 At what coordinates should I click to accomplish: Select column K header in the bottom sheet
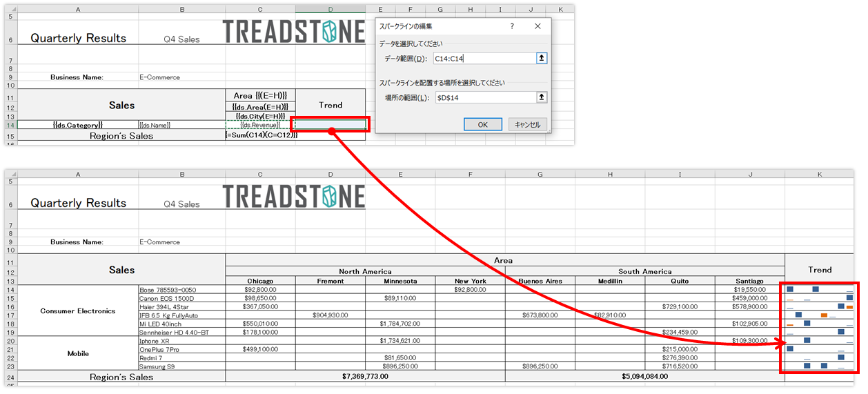[x=820, y=175]
